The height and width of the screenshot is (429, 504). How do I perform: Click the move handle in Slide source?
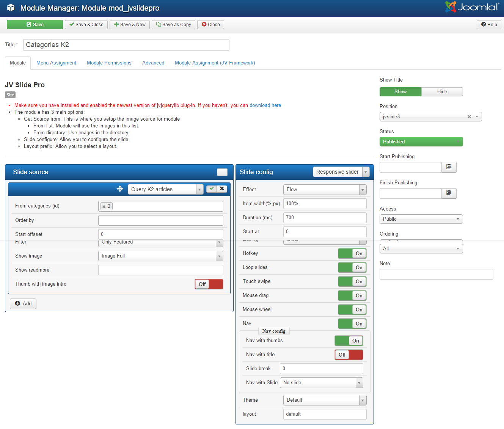coord(120,189)
